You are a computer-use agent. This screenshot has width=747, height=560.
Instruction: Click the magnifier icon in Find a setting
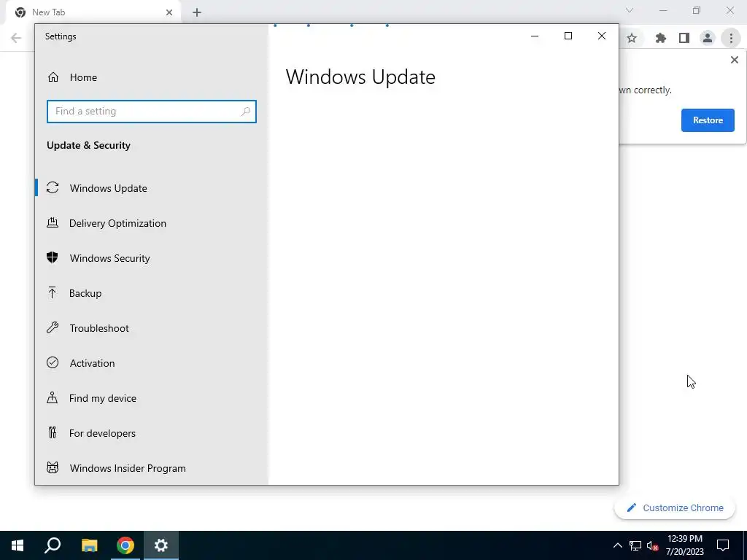tap(246, 112)
